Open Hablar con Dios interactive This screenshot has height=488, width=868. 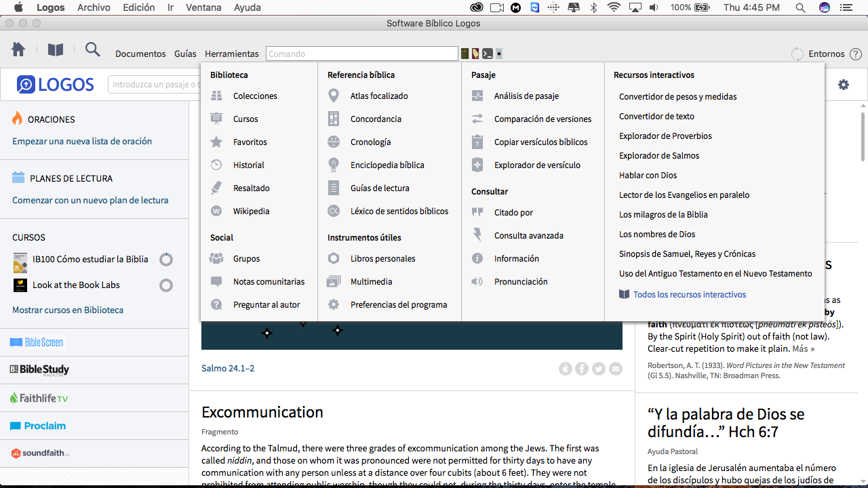point(648,176)
